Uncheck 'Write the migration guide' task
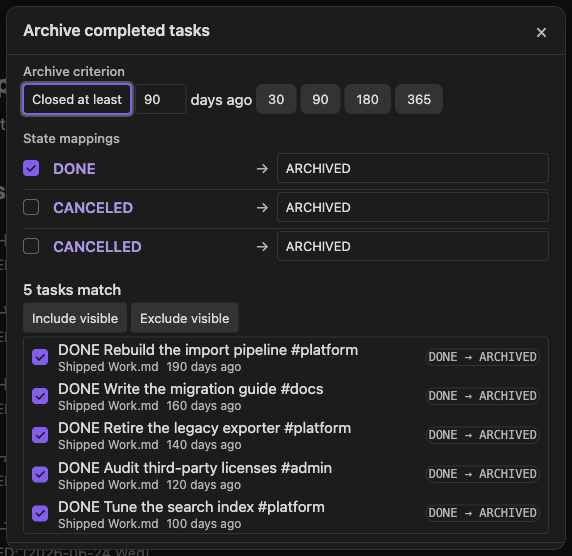 [40, 396]
